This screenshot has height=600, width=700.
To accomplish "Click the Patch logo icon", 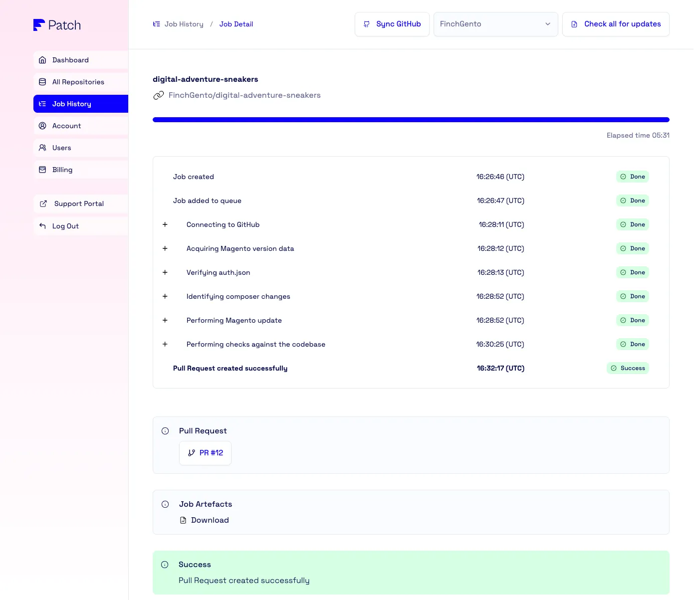I will (x=39, y=25).
